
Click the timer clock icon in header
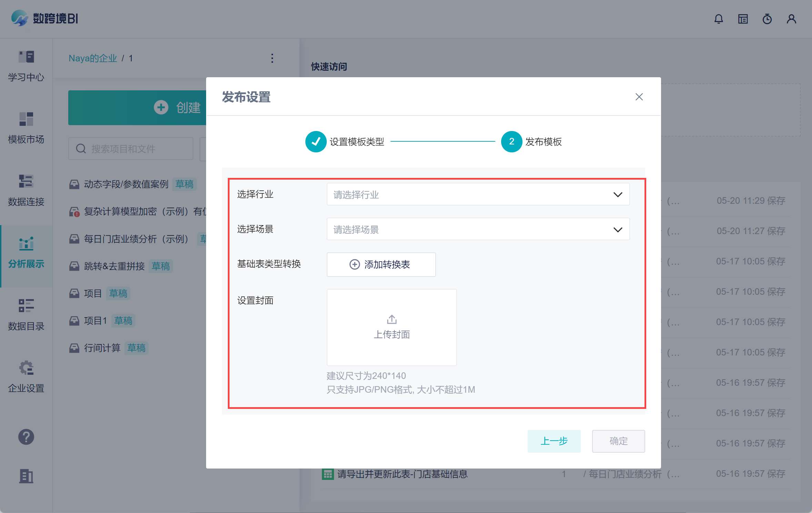(767, 19)
